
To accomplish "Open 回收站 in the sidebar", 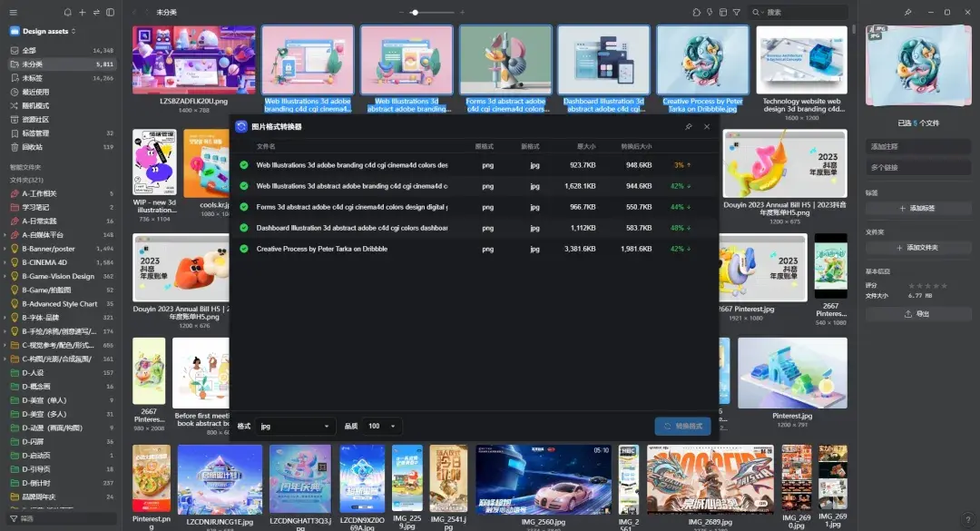I will point(32,147).
